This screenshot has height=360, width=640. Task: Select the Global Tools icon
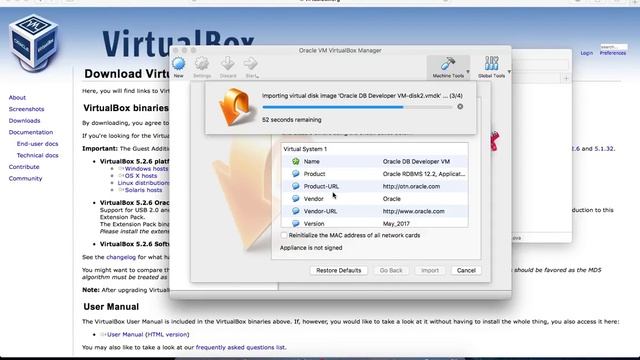point(491,64)
